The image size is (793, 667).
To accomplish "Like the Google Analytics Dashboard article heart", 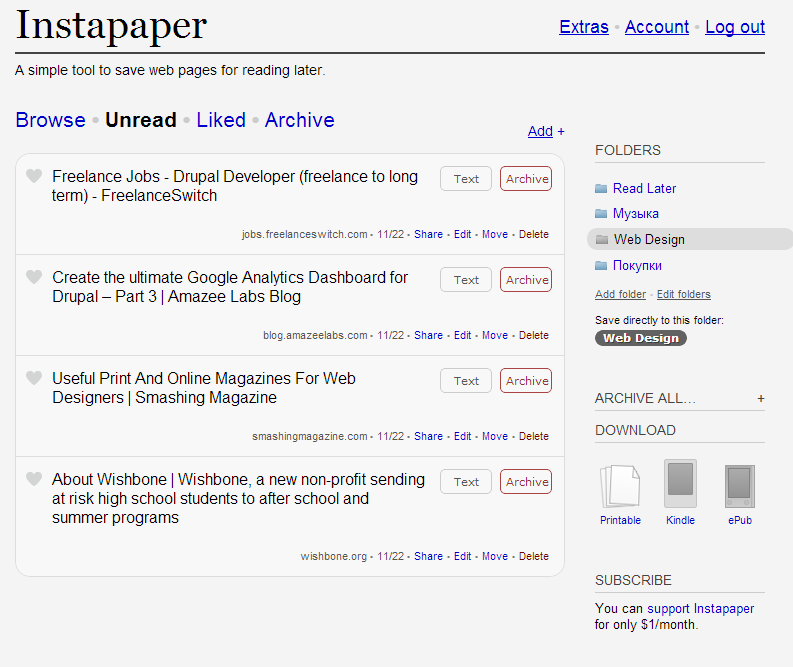I will click(x=34, y=277).
